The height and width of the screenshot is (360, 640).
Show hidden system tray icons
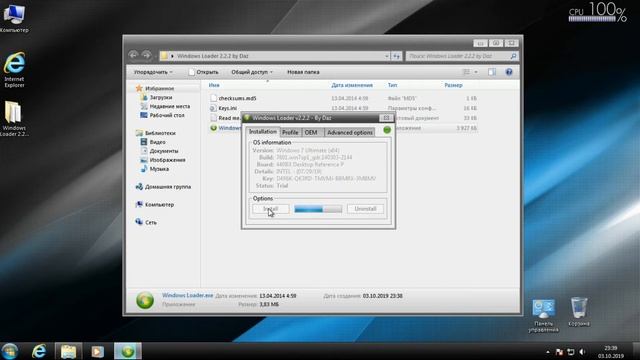click(548, 352)
